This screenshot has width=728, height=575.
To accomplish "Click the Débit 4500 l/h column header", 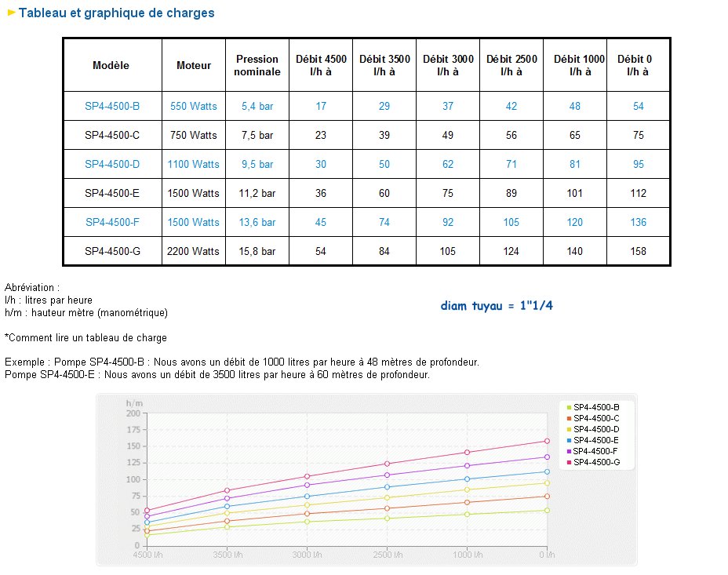I will (x=321, y=65).
